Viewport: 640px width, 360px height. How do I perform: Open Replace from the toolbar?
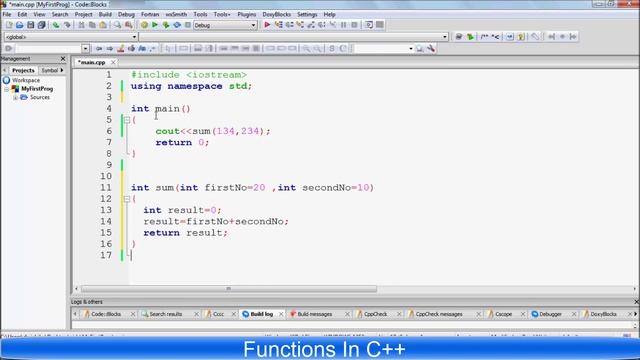tap(129, 25)
